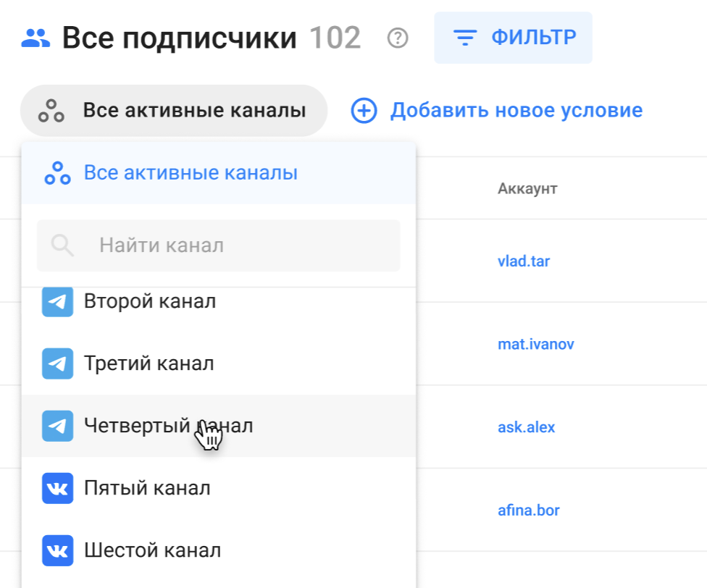Viewport: 707px width, 588px height.
Task: Pick Шестой канал from channel list
Action: [152, 551]
